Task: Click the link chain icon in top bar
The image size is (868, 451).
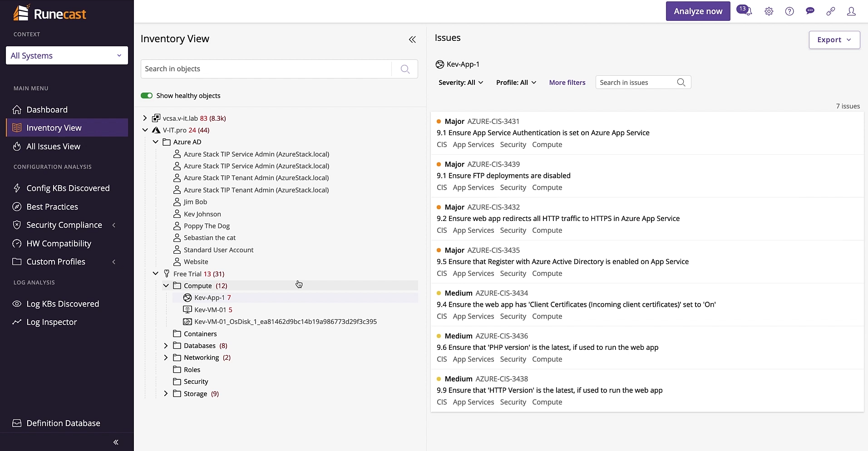Action: [x=831, y=11]
